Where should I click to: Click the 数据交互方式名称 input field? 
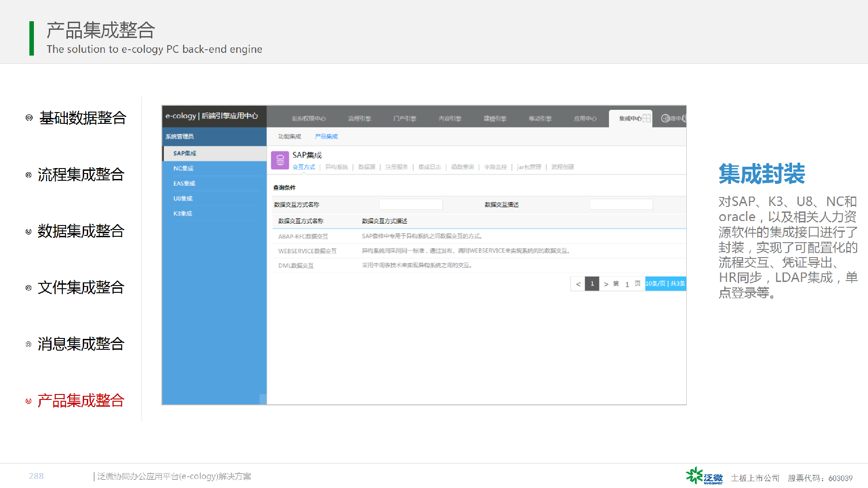(x=411, y=205)
